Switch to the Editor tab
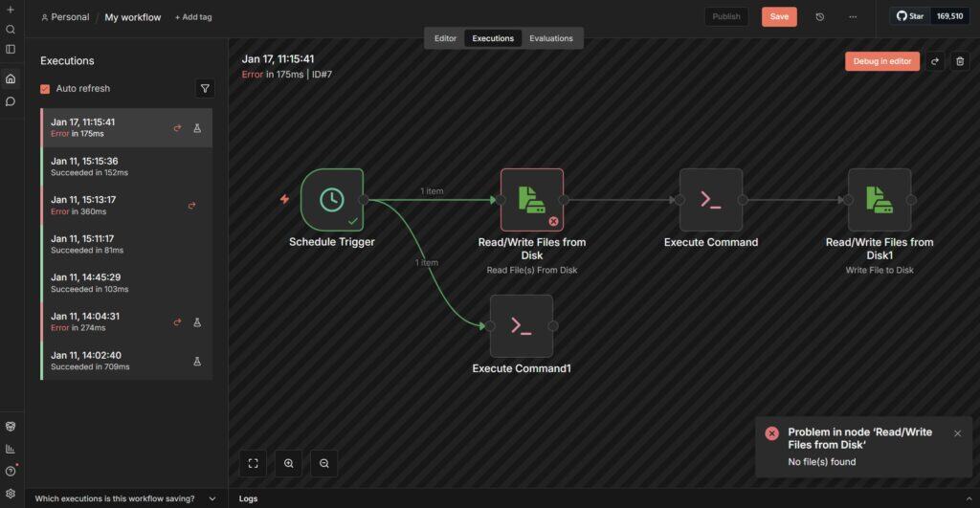This screenshot has height=508, width=980. click(445, 38)
